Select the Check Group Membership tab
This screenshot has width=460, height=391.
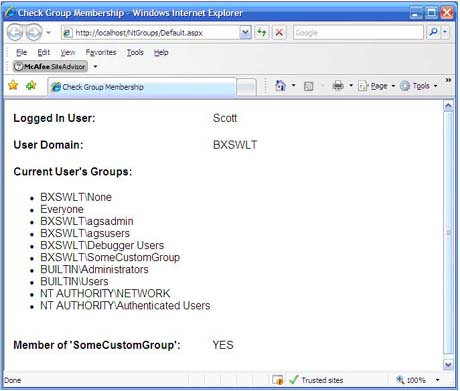(x=142, y=87)
